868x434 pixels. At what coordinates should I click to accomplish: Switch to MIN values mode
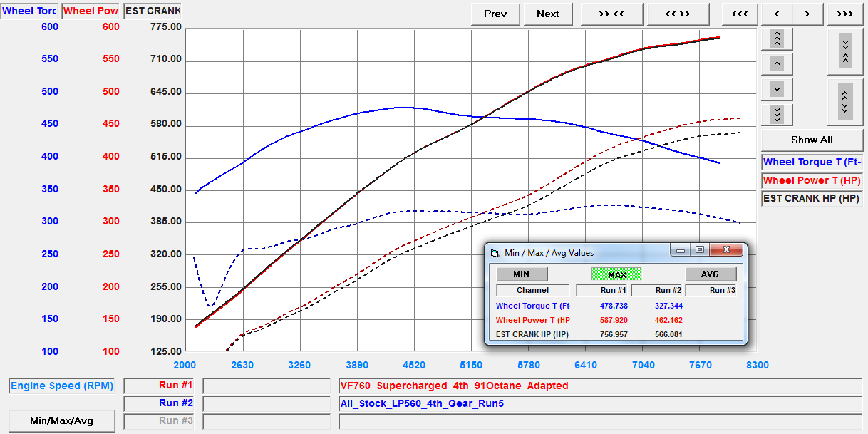[x=522, y=274]
